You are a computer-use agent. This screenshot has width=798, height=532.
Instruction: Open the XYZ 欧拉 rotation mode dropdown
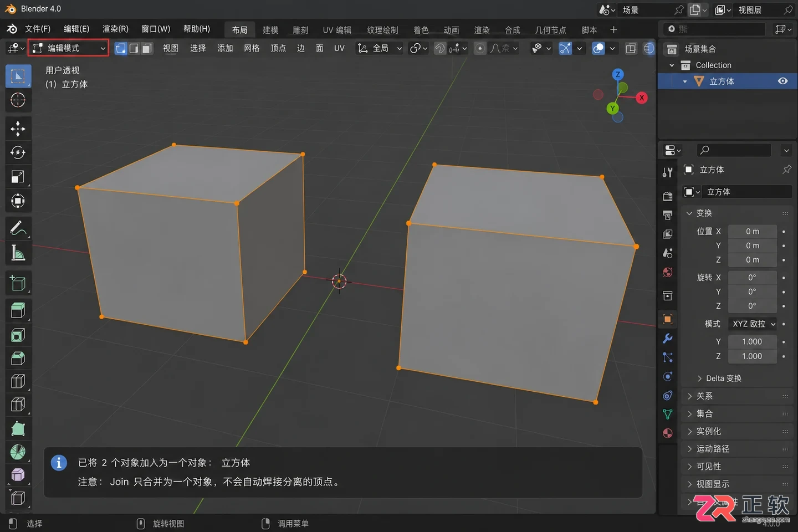pyautogui.click(x=753, y=324)
